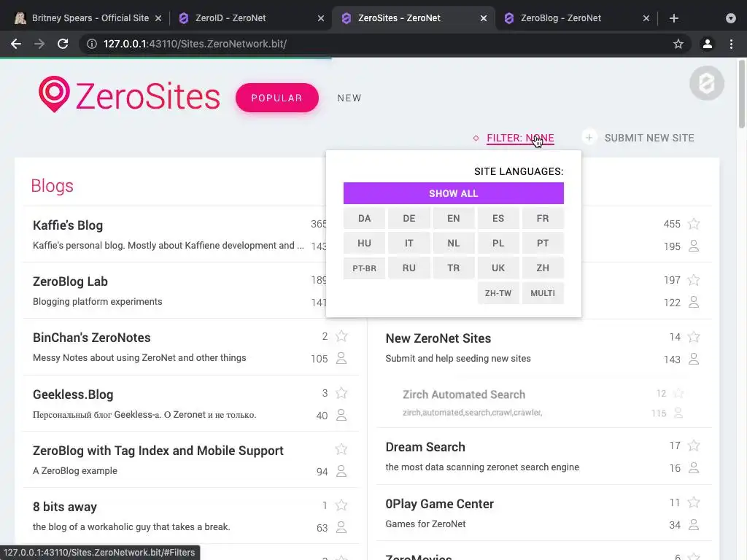Click peers icon for Dream Search
The image size is (747, 560).
(694, 467)
